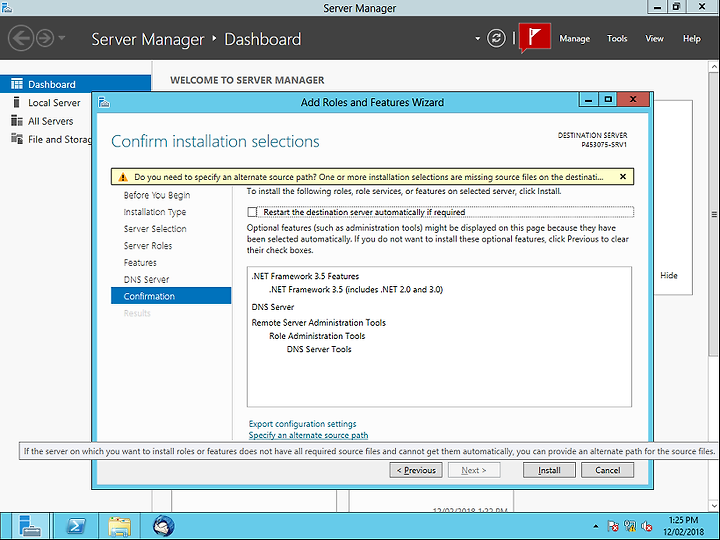Go to Before You Begin step

tap(157, 195)
